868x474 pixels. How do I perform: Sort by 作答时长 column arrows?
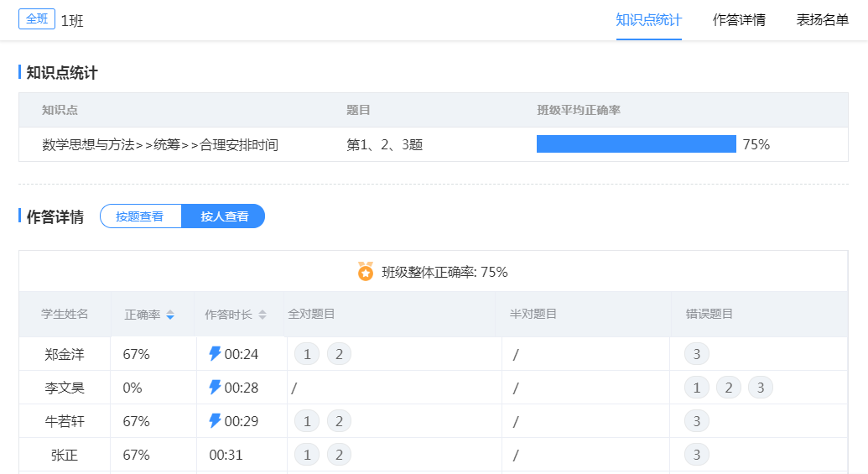(x=262, y=315)
